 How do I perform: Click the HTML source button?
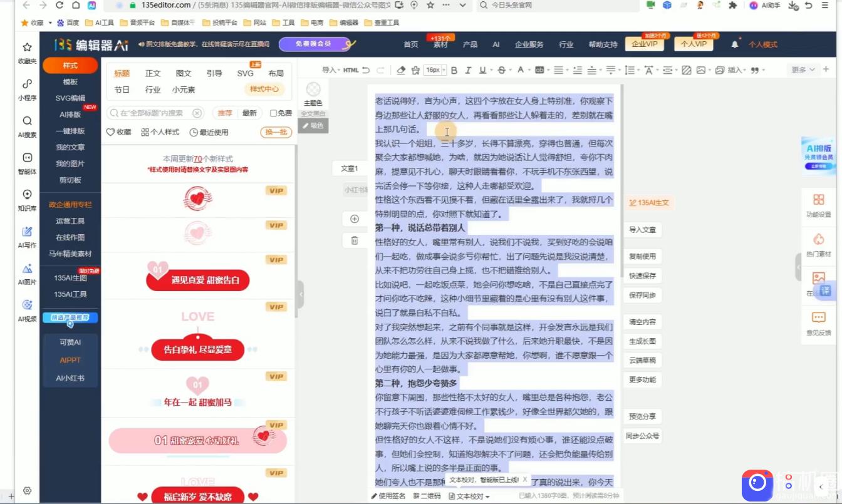click(x=351, y=70)
